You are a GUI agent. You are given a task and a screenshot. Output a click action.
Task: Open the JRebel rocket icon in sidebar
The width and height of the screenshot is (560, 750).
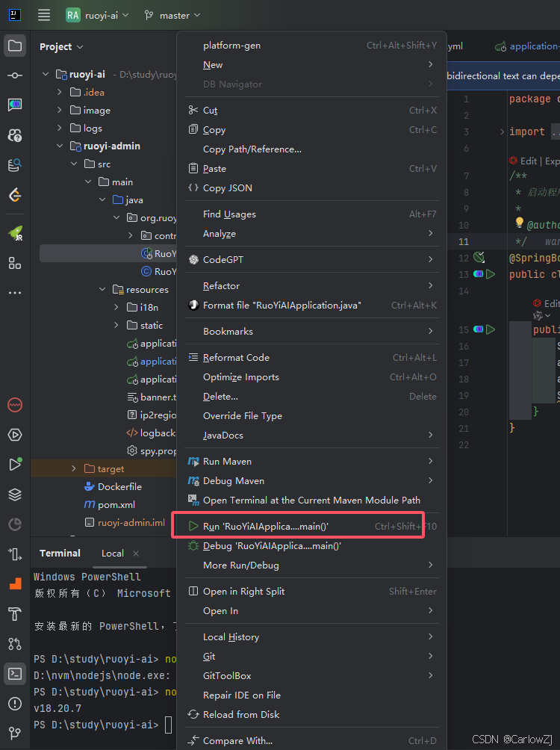pyautogui.click(x=15, y=233)
